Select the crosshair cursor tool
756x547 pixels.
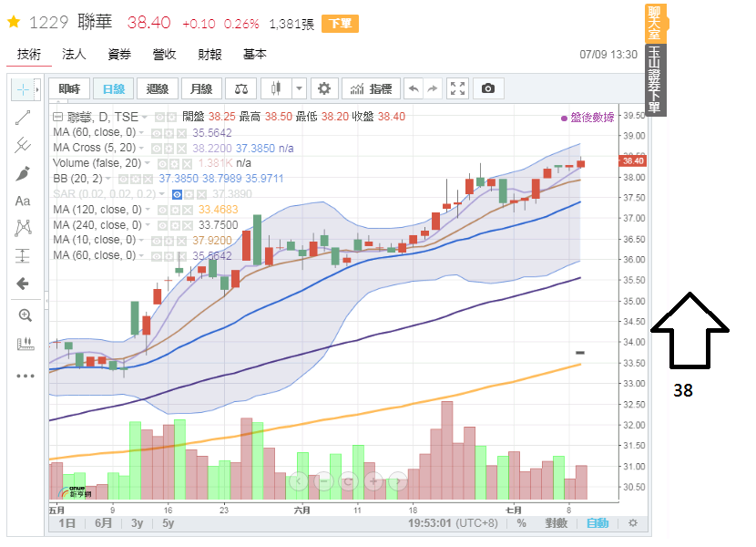tap(23, 89)
